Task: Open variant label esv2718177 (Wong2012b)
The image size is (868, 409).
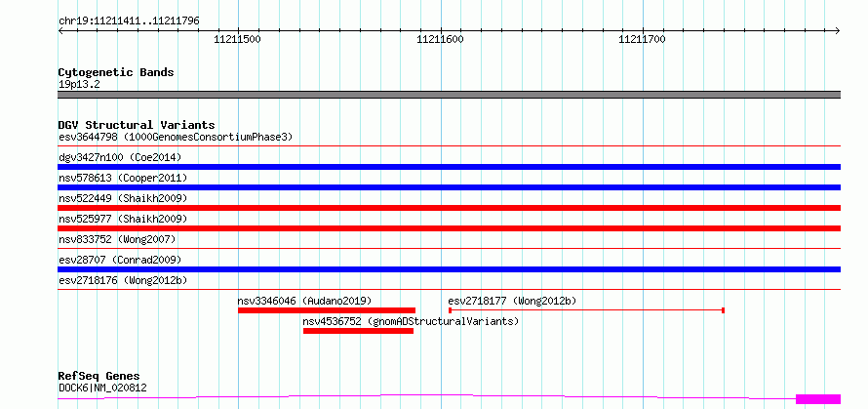Action: (512, 301)
